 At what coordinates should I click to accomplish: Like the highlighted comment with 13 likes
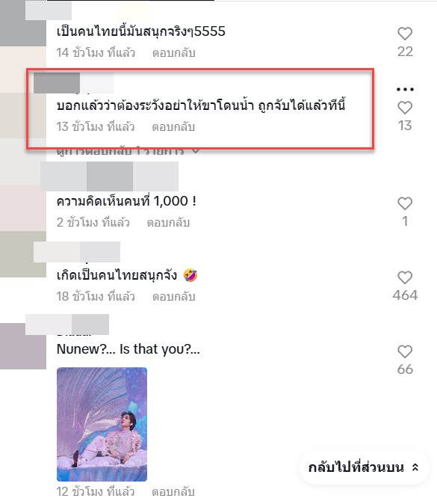pos(405,108)
